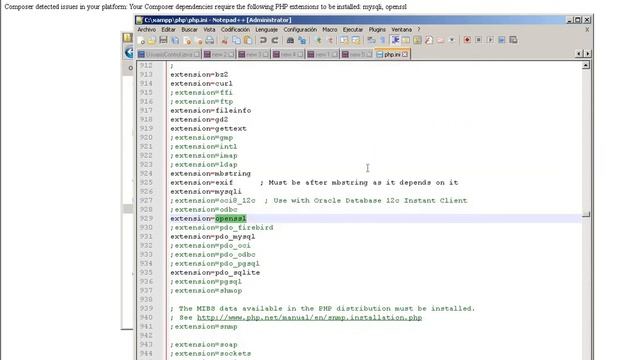This screenshot has width=640, height=360.
Task: Switch to the UsuarioControl.java tab
Action: (169, 54)
